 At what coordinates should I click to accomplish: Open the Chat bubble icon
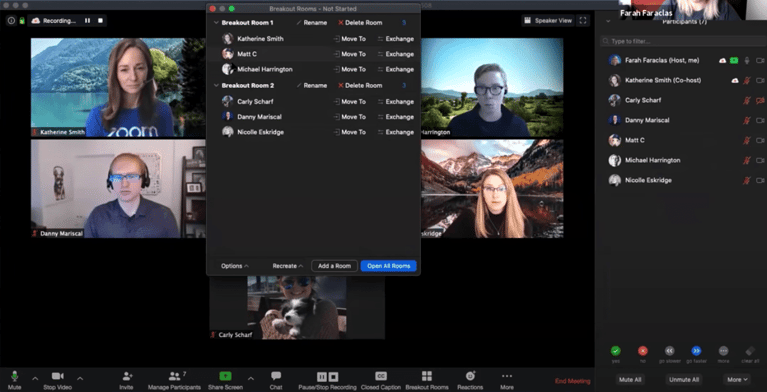(x=276, y=376)
